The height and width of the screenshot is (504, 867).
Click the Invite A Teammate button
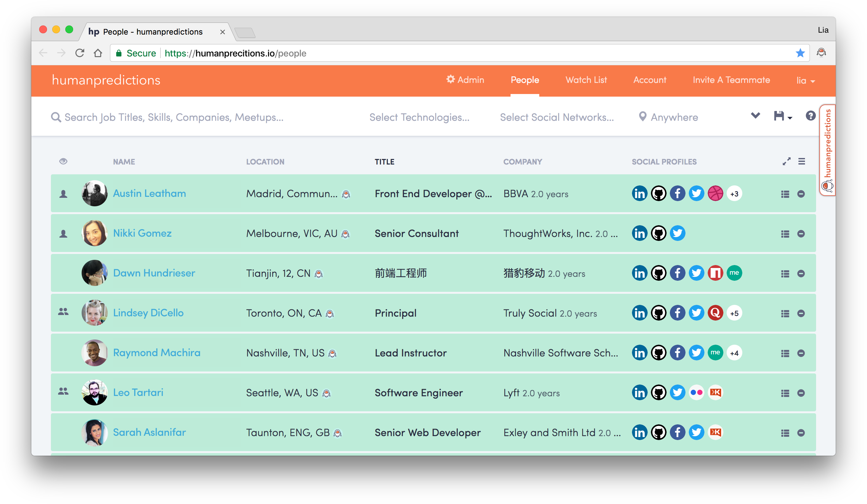(732, 80)
